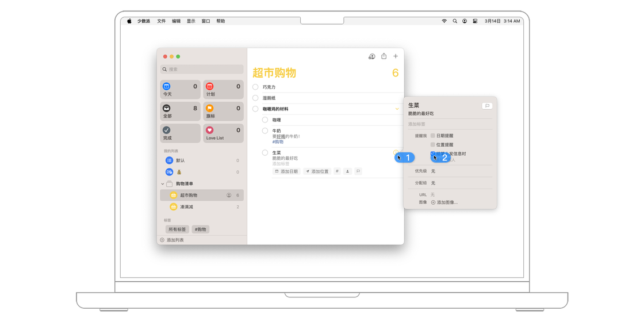Enable the 日期提醒 checkbox
Screen dimensions: 644x322
click(432, 136)
